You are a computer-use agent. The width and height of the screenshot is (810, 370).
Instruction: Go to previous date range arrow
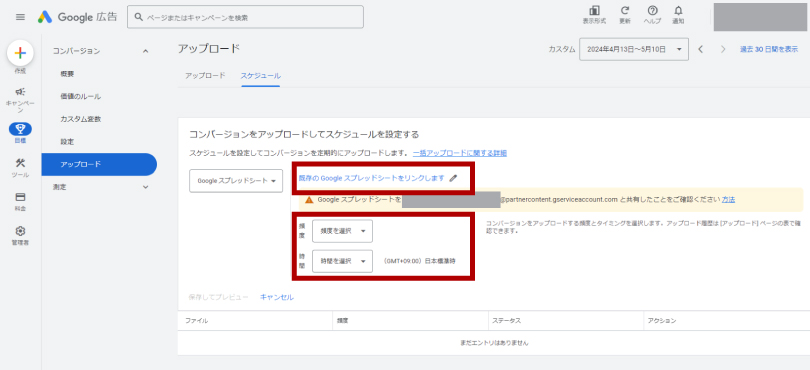point(700,49)
